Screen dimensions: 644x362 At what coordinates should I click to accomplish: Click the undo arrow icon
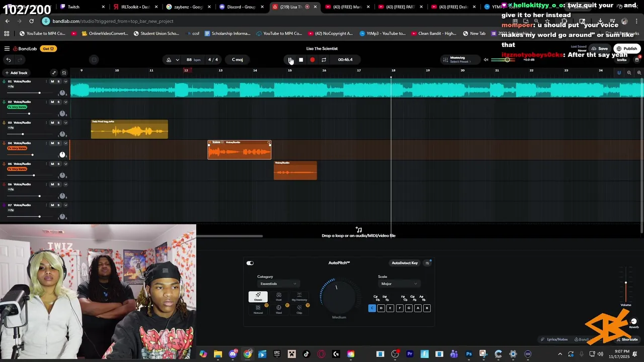point(8,60)
